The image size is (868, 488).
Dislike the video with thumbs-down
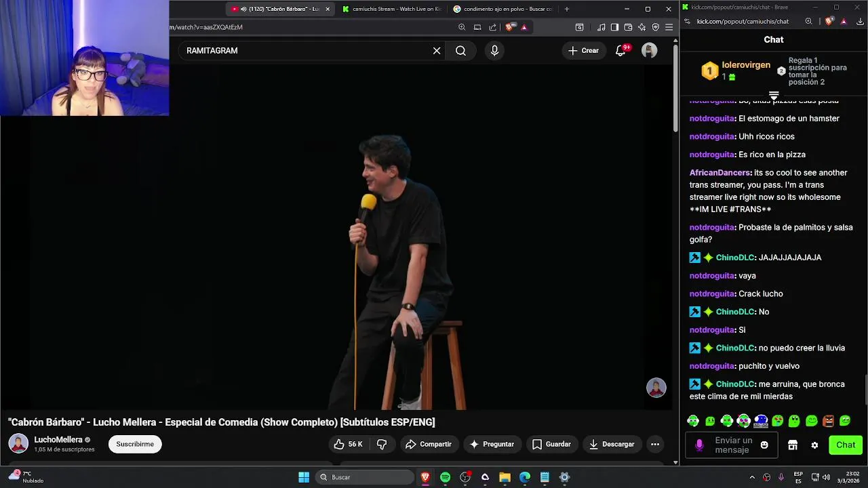(x=382, y=445)
